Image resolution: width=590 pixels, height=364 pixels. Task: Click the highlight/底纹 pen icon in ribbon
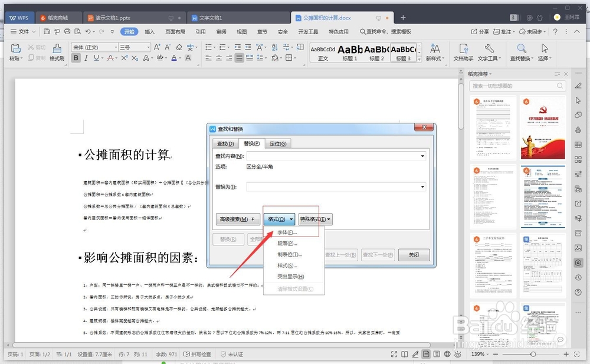(160, 57)
